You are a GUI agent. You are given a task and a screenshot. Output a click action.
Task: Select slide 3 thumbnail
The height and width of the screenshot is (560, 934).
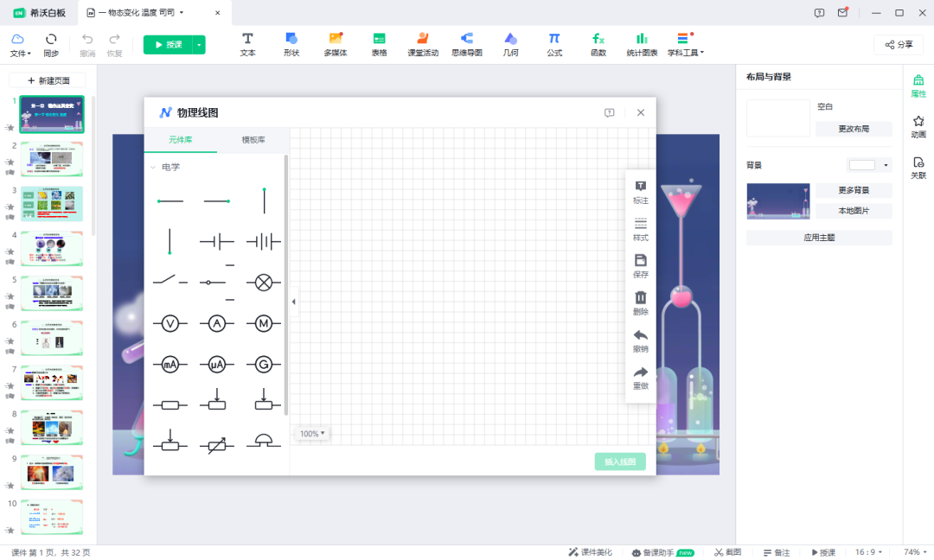52,204
